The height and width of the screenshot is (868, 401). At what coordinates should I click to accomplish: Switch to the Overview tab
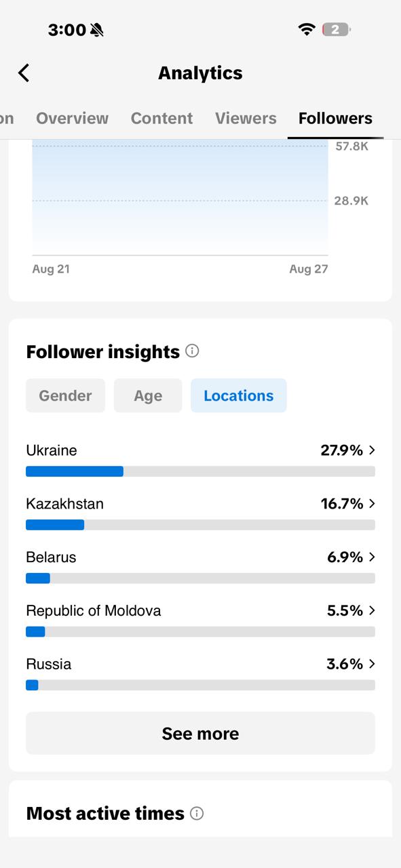coord(72,118)
